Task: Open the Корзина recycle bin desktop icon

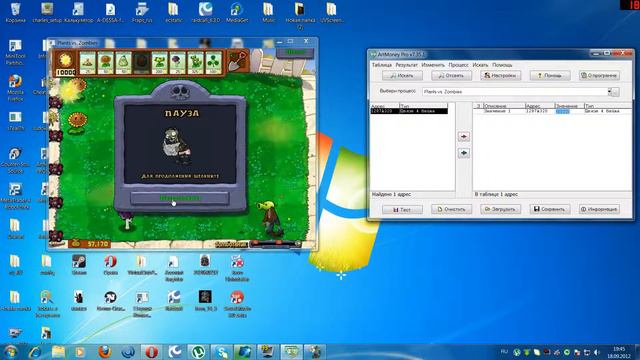Action: 16,12
